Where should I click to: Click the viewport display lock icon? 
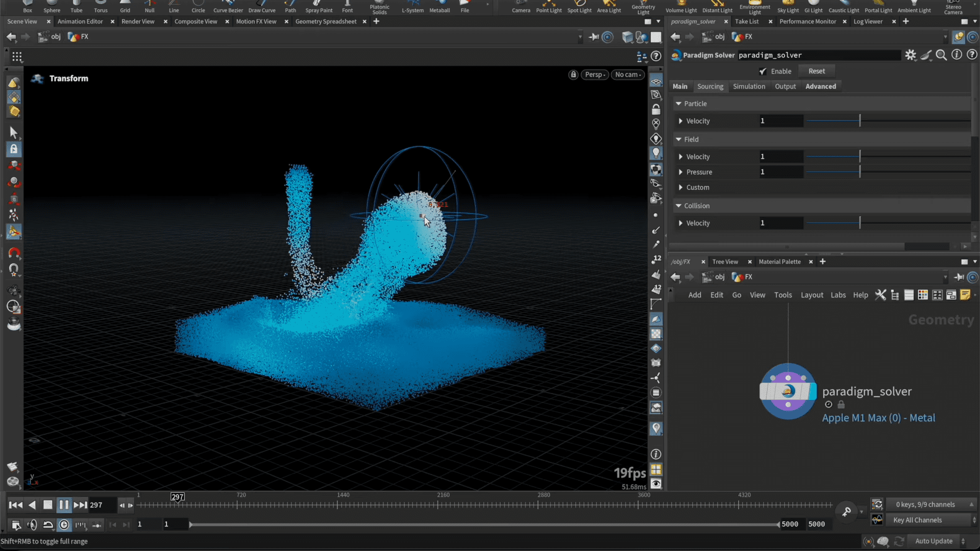[x=656, y=109]
